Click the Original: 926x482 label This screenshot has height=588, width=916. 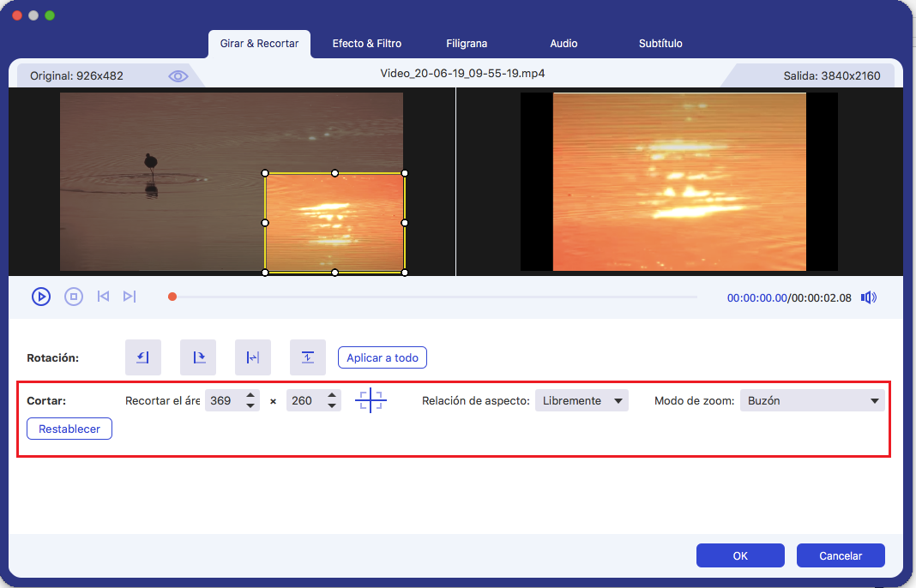coord(76,76)
